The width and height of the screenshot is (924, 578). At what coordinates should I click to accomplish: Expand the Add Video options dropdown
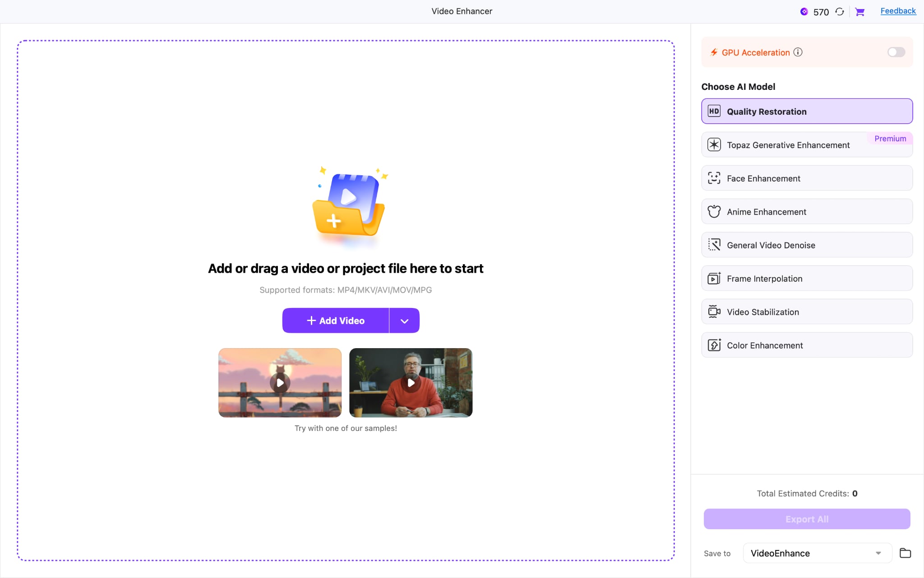click(x=404, y=320)
